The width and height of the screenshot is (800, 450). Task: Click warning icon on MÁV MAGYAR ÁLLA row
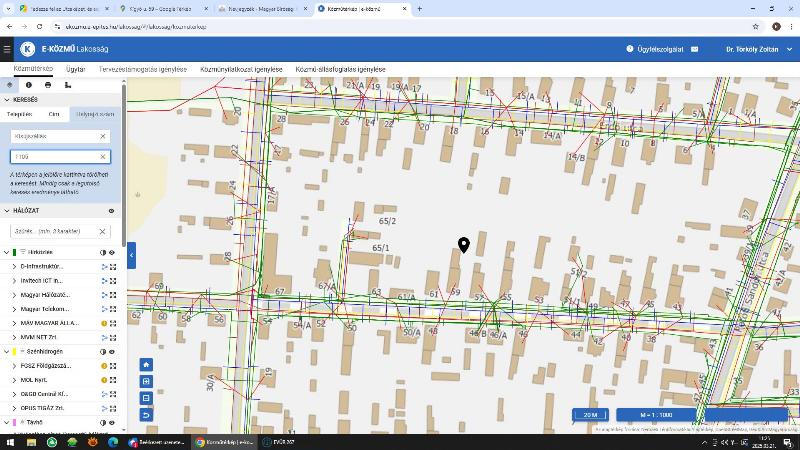tap(104, 323)
